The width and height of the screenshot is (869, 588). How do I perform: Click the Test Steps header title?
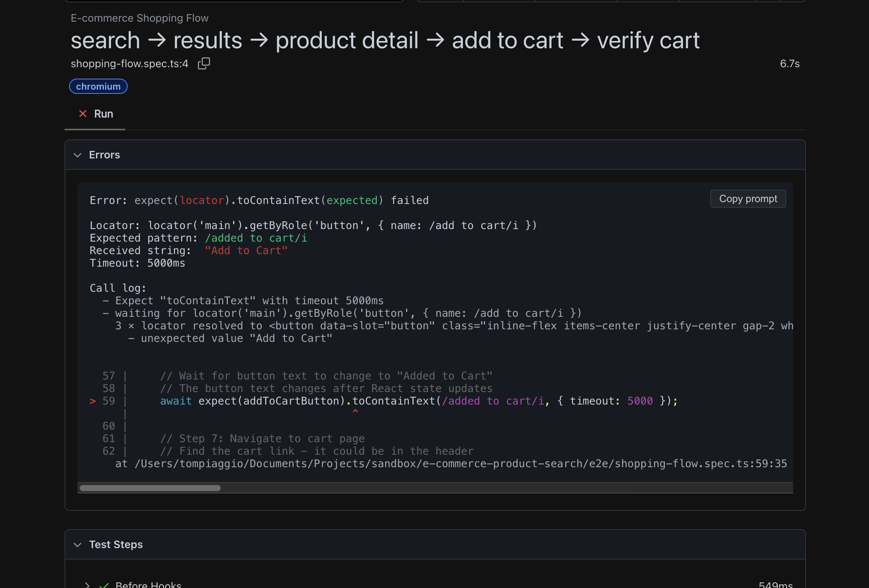(x=116, y=545)
